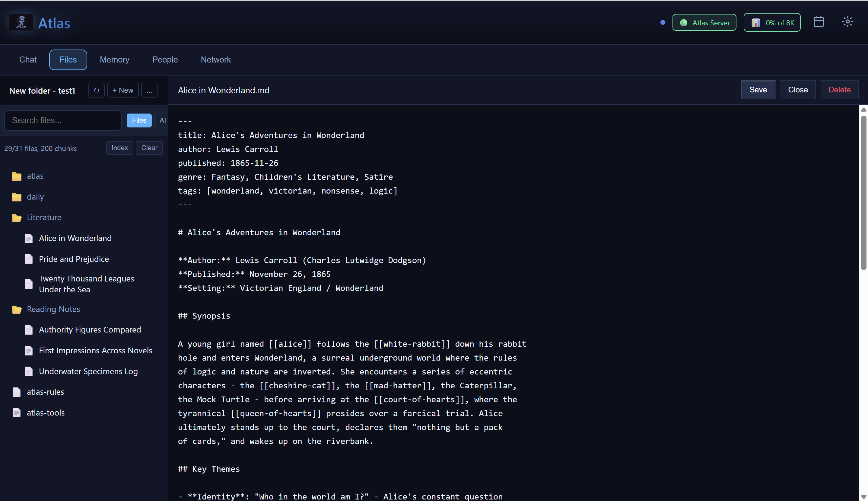Image resolution: width=868 pixels, height=501 pixels.
Task: Open the Network tab
Action: 215,59
